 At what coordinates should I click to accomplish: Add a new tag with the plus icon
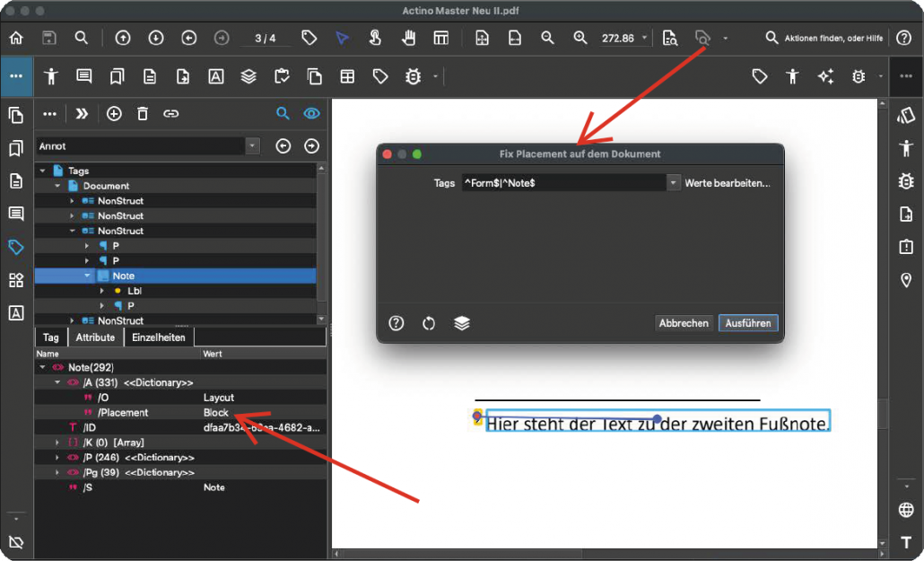(115, 114)
